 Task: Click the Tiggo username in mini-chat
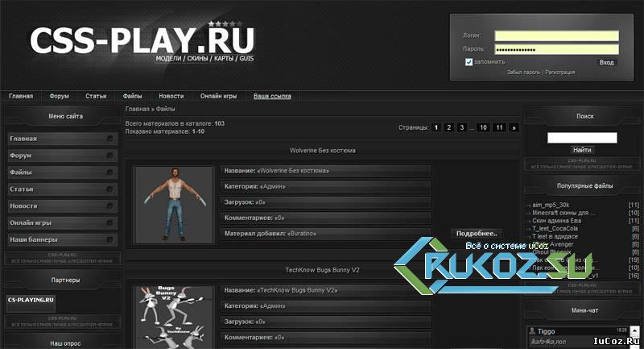pos(546,331)
